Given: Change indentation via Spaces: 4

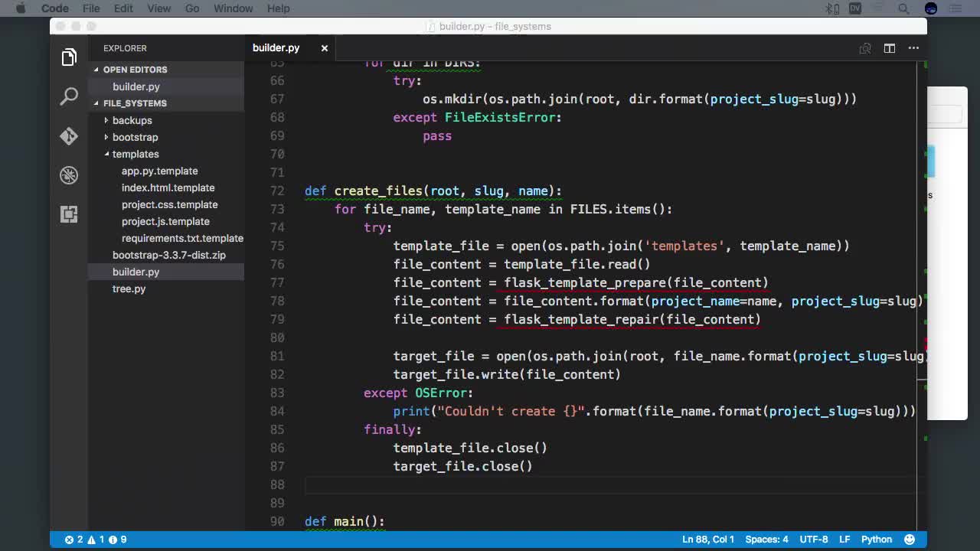Looking at the screenshot, I should pos(766,540).
